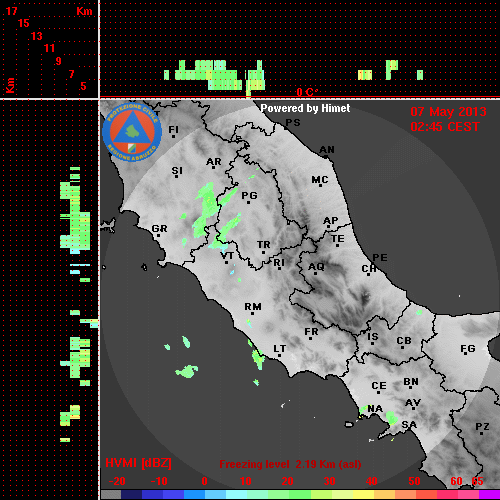Select the RM city label

[x=253, y=306]
